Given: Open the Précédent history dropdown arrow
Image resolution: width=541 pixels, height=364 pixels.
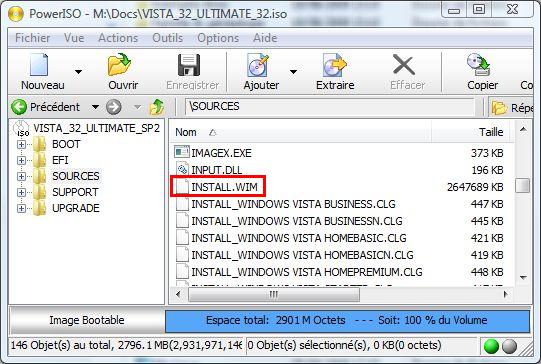Looking at the screenshot, I should (x=95, y=107).
